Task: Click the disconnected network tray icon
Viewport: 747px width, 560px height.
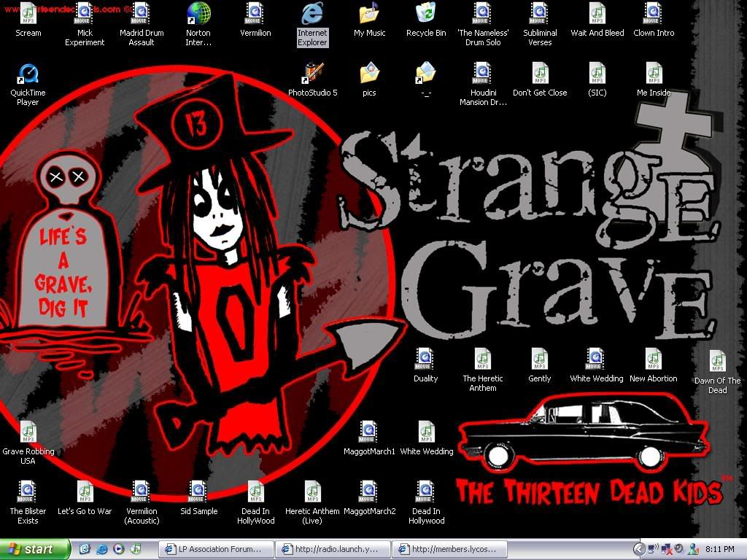Action: [x=667, y=550]
